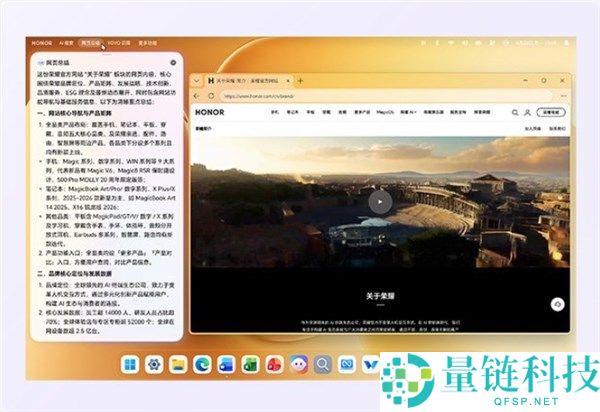Open 笔记本 in the HONOR site navigation

292,112
